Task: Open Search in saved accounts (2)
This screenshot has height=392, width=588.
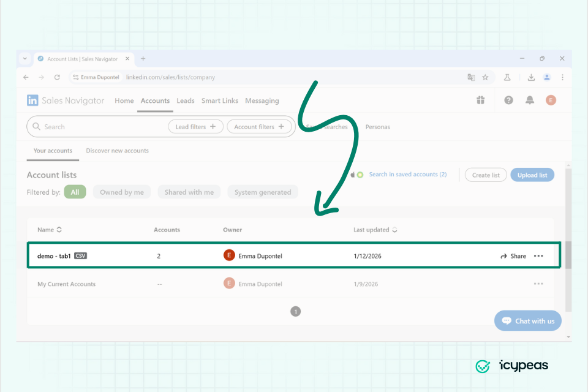Action: click(408, 175)
